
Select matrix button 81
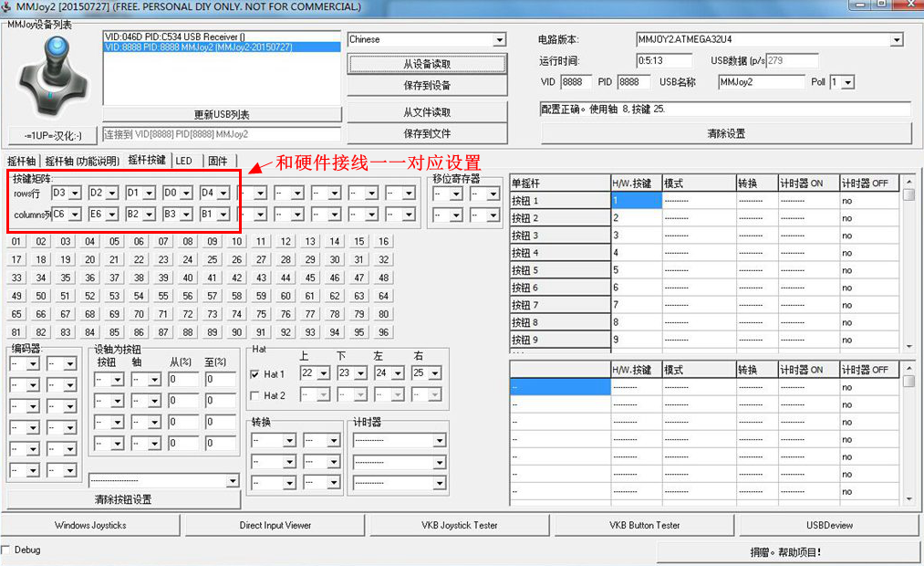(x=16, y=332)
